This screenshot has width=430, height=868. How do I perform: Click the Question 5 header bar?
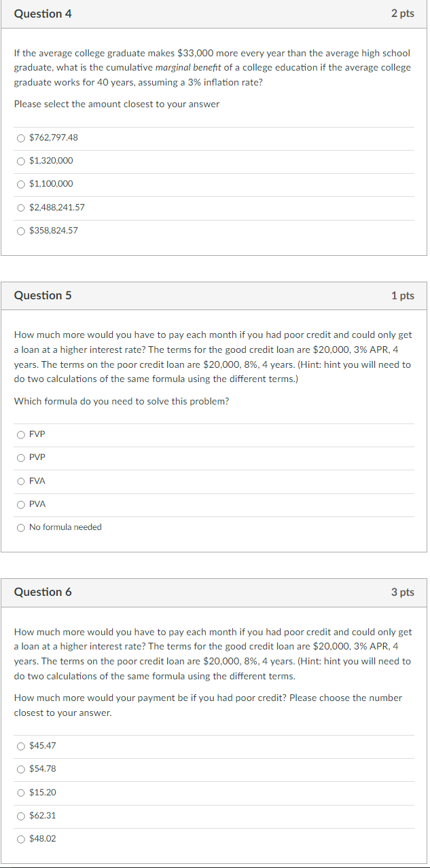[43, 295]
